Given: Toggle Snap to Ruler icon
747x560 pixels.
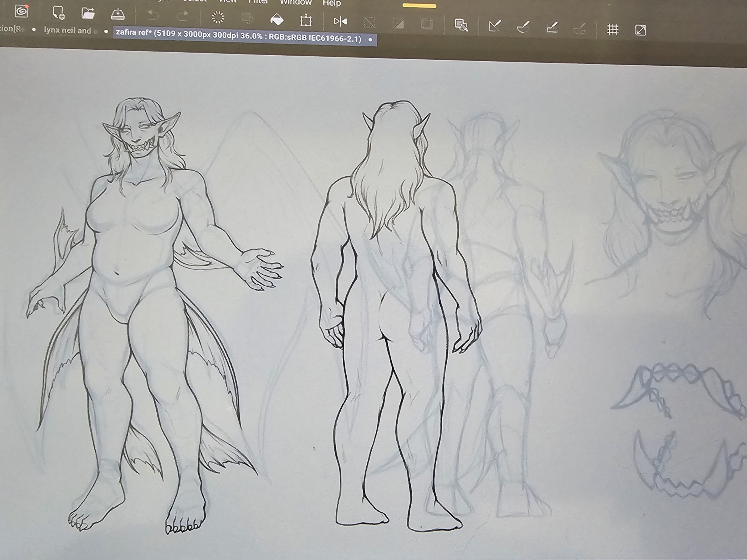Looking at the screenshot, I should [495, 26].
